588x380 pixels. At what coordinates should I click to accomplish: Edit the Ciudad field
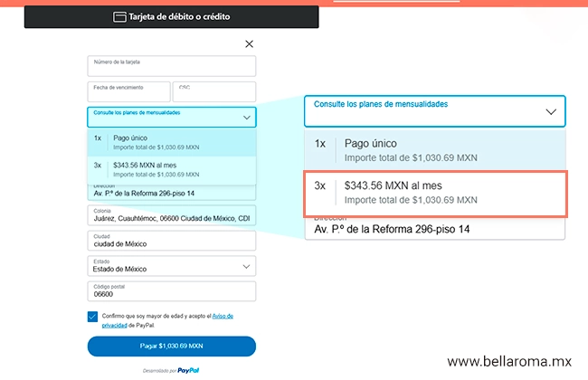point(172,241)
